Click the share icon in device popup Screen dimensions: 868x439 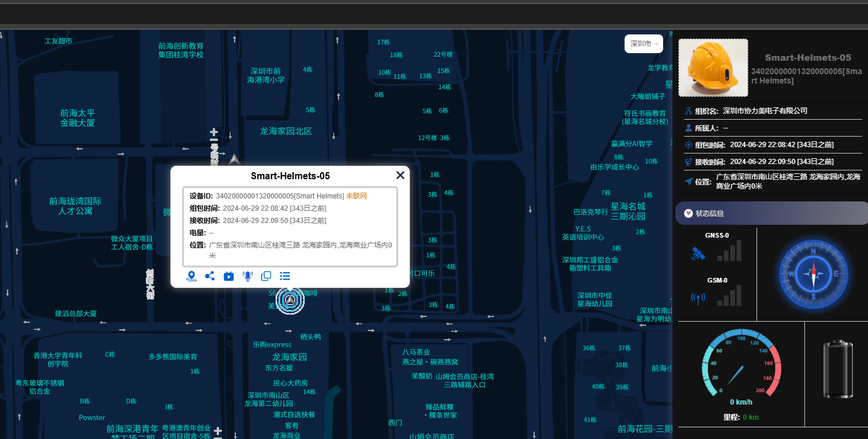tap(210, 276)
